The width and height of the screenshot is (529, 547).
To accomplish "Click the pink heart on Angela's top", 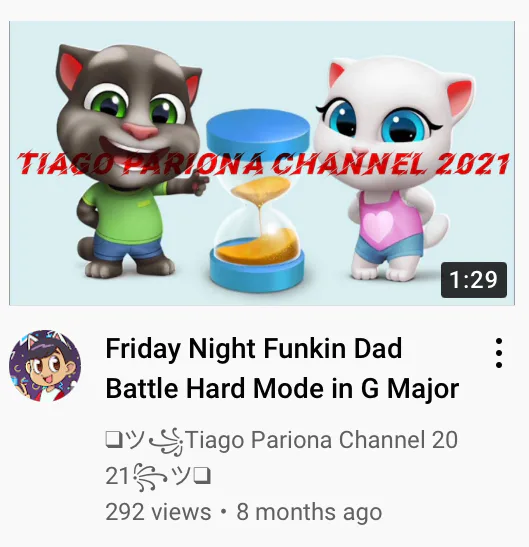I will tap(378, 225).
